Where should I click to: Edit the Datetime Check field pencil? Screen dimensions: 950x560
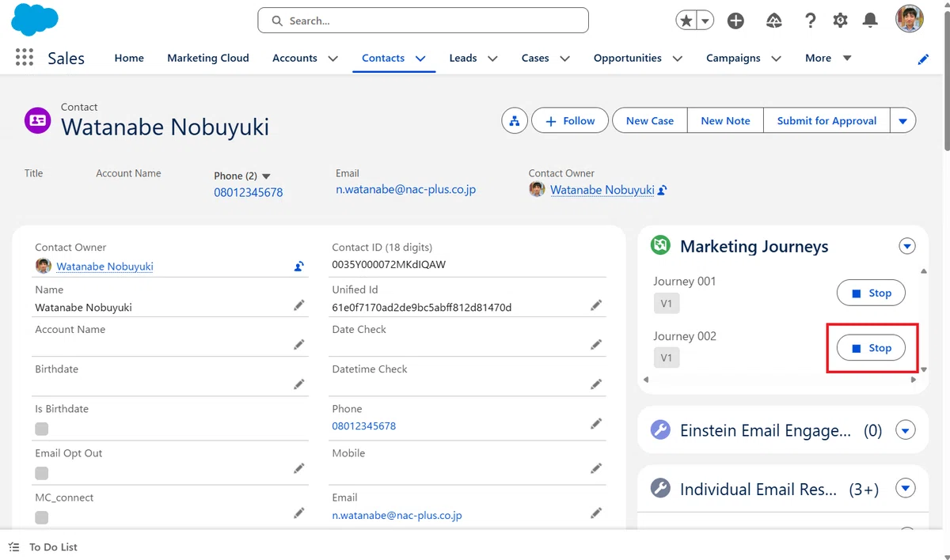click(x=596, y=384)
